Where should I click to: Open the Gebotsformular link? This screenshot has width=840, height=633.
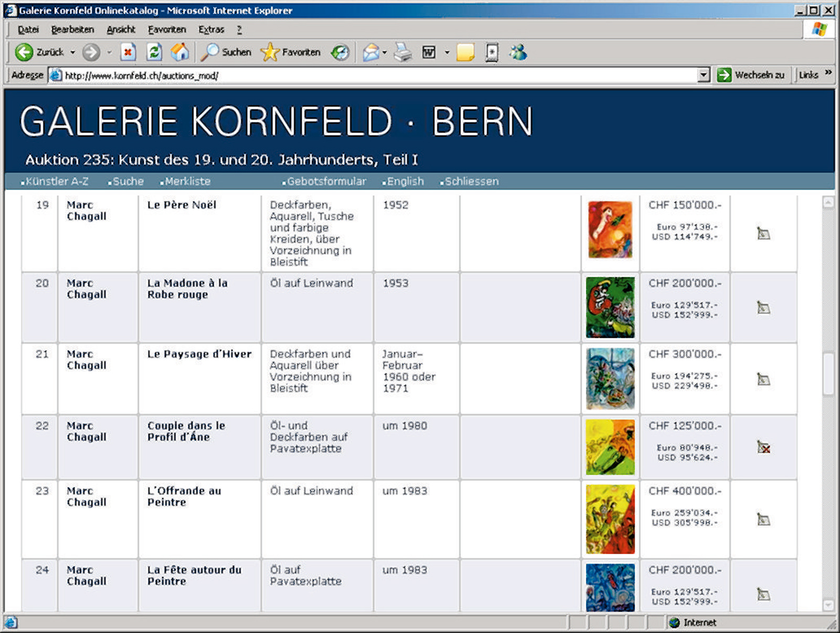[326, 181]
